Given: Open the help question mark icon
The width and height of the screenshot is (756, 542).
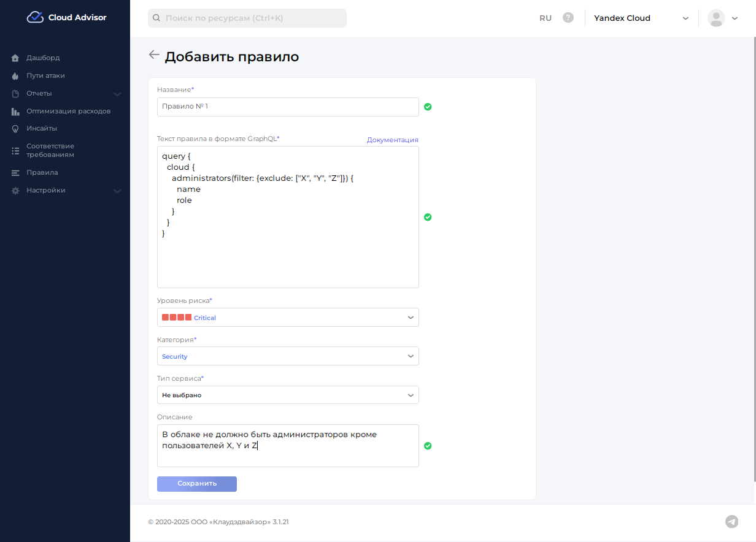Looking at the screenshot, I should click(x=568, y=18).
